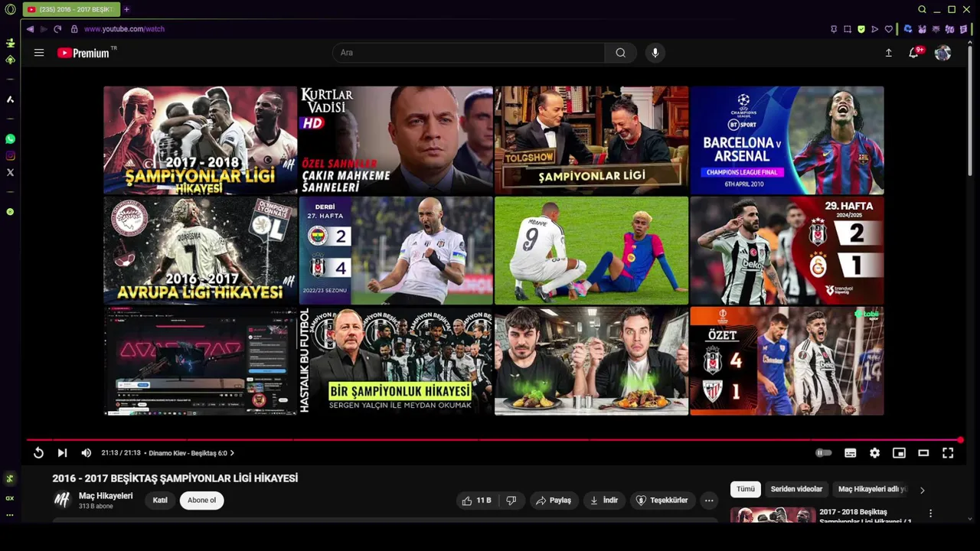The height and width of the screenshot is (551, 980).
Task: Click the Teşekkürler thanks button
Action: [x=662, y=500]
